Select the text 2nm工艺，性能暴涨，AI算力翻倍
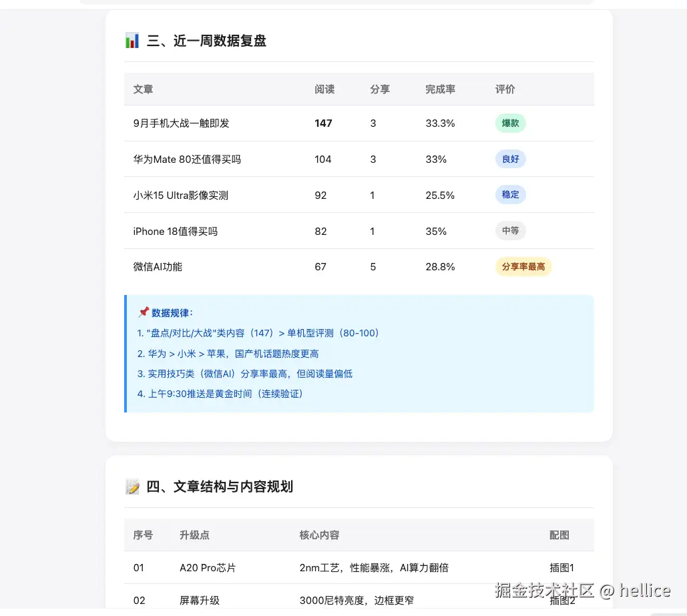The image size is (687, 616). pos(374,568)
